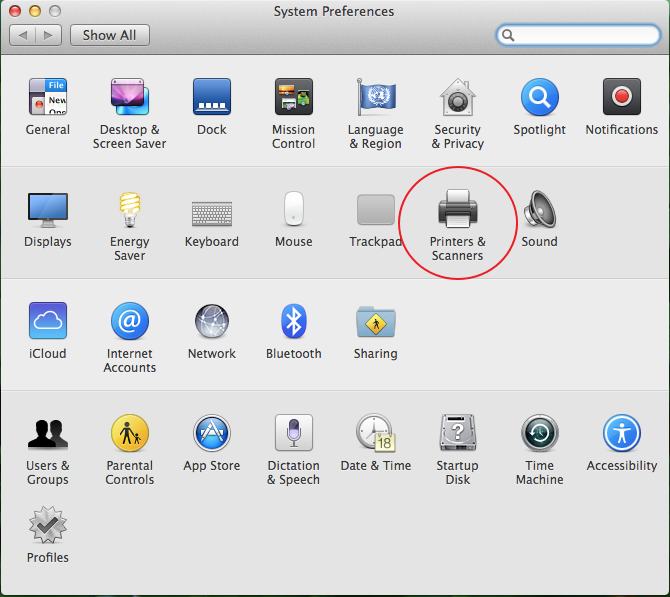Go back with the left arrow button
This screenshot has height=597, width=670.
point(23,35)
